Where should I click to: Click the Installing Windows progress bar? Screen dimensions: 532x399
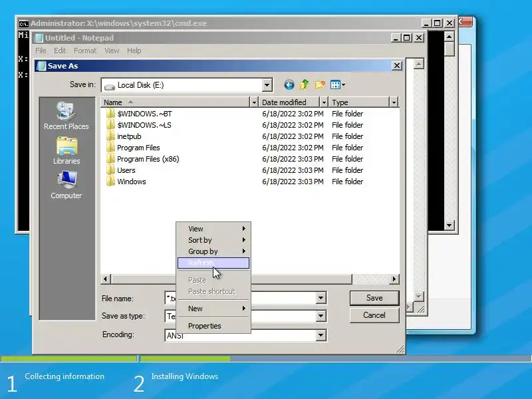click(x=336, y=358)
